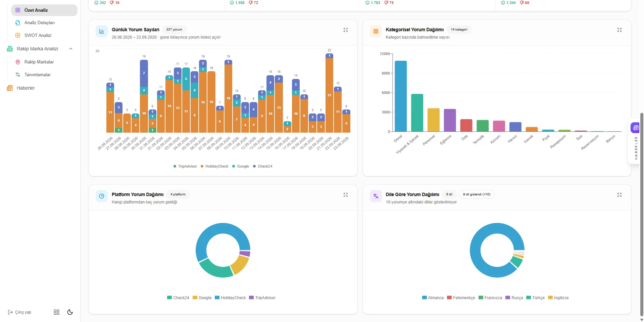Toggle Felemenkçe in the language legend
The height and width of the screenshot is (322, 644).
pos(461,298)
